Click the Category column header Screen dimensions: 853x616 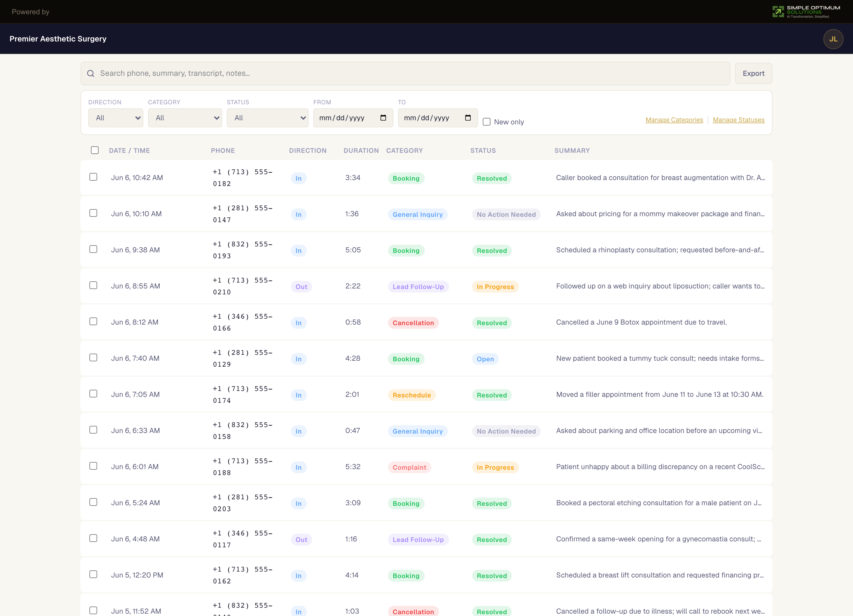tap(404, 150)
